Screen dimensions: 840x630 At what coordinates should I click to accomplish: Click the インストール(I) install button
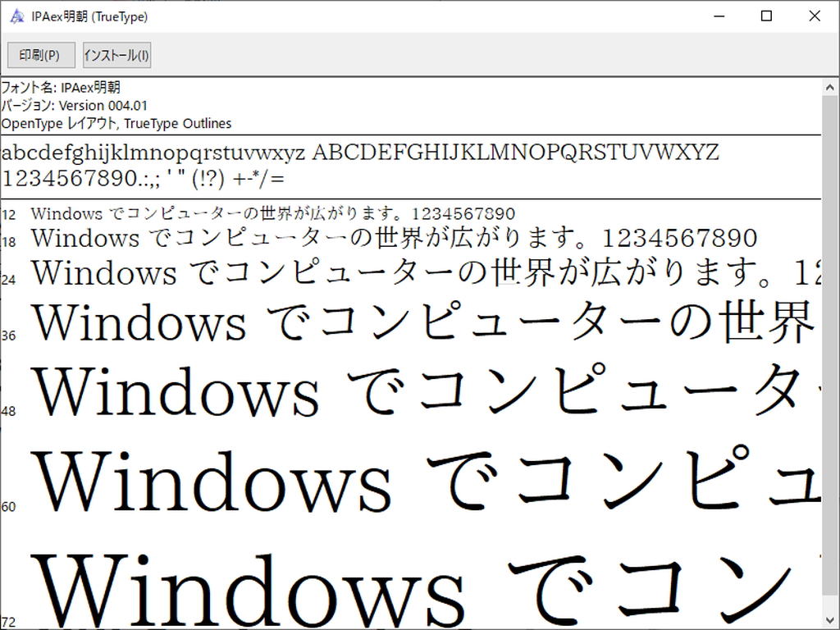coord(116,55)
